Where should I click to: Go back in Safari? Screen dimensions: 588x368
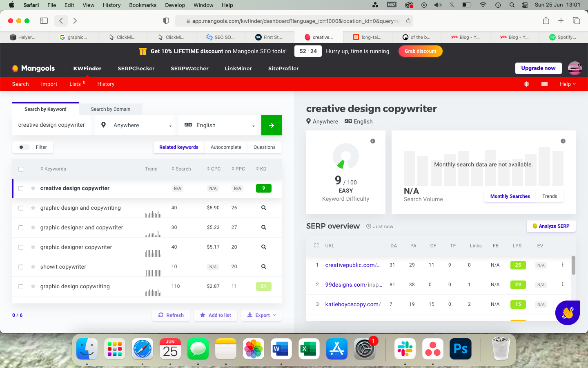pos(61,20)
